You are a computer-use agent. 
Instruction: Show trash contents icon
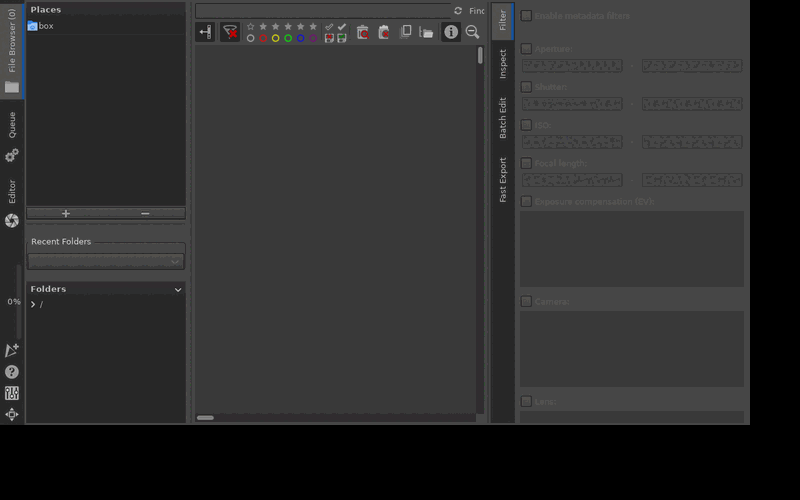tap(363, 32)
